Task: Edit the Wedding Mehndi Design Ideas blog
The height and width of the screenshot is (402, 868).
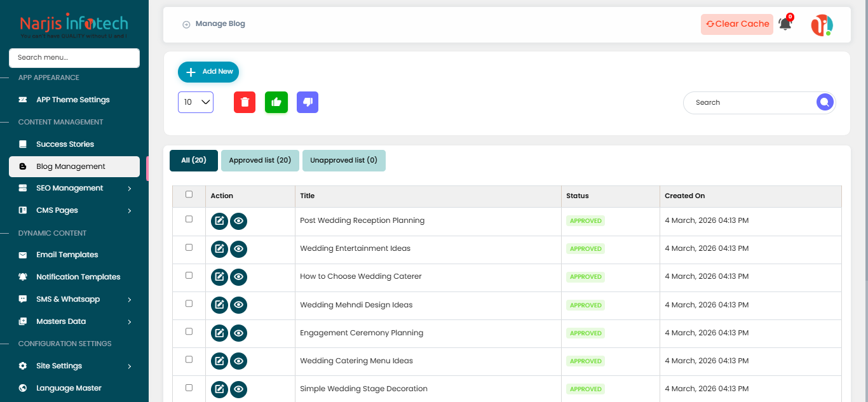Action: [220, 305]
